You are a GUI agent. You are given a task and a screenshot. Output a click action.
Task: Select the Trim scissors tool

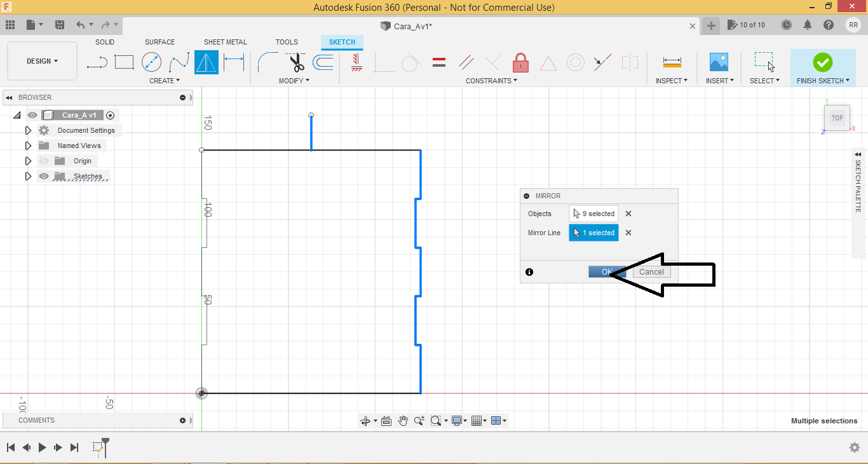click(295, 62)
